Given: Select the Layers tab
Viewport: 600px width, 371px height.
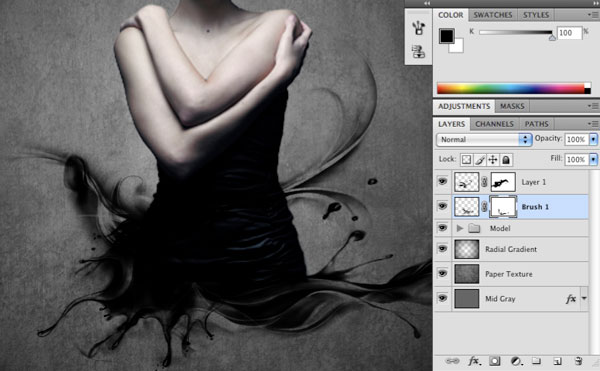Looking at the screenshot, I should (452, 124).
